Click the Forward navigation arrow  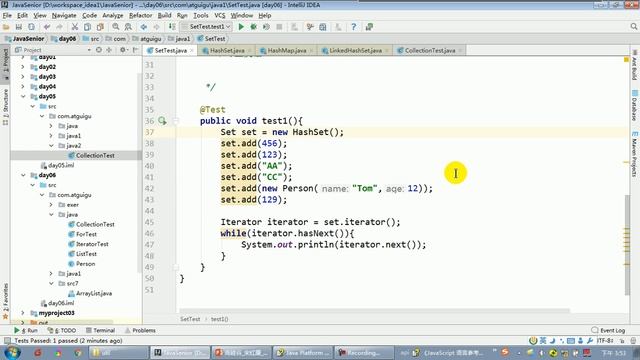(x=156, y=27)
